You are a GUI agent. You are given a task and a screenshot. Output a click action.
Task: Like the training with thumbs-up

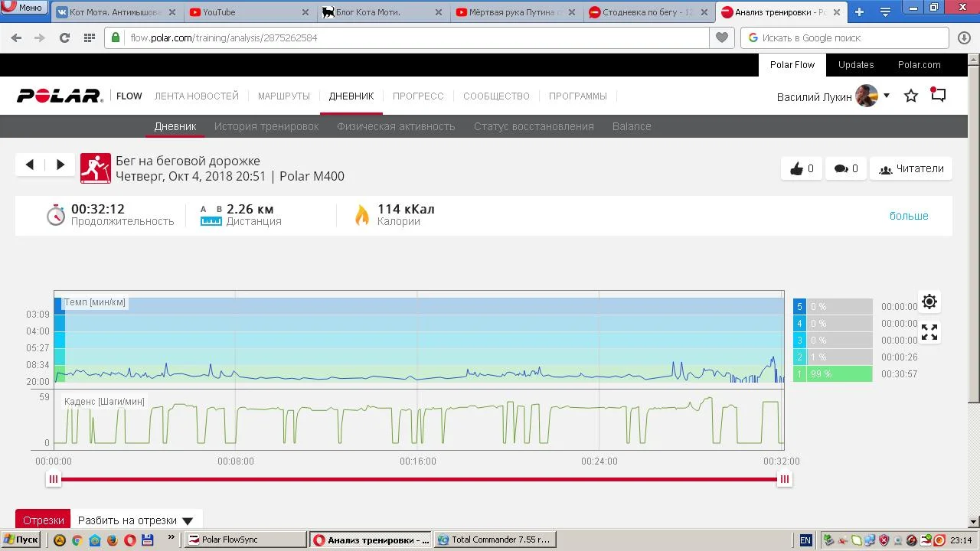tap(801, 168)
